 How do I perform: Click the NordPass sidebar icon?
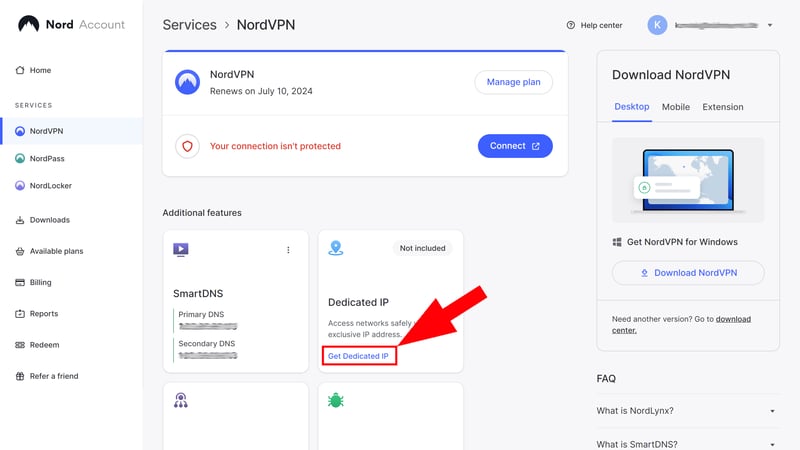click(20, 159)
